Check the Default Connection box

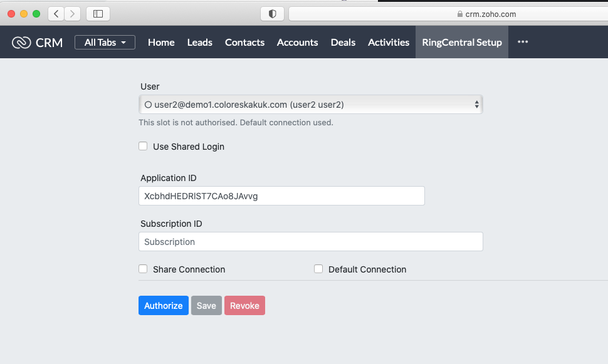[318, 269]
